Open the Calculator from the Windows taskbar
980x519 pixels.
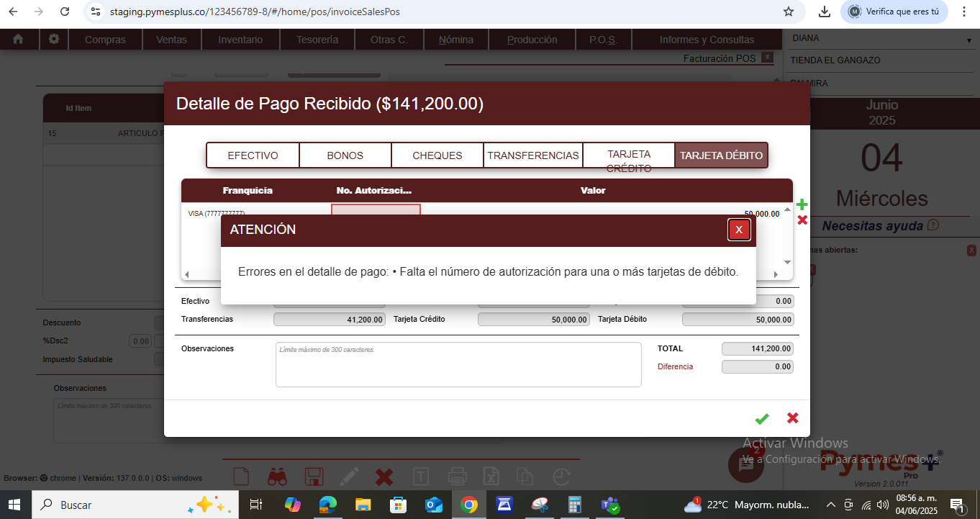(574, 505)
